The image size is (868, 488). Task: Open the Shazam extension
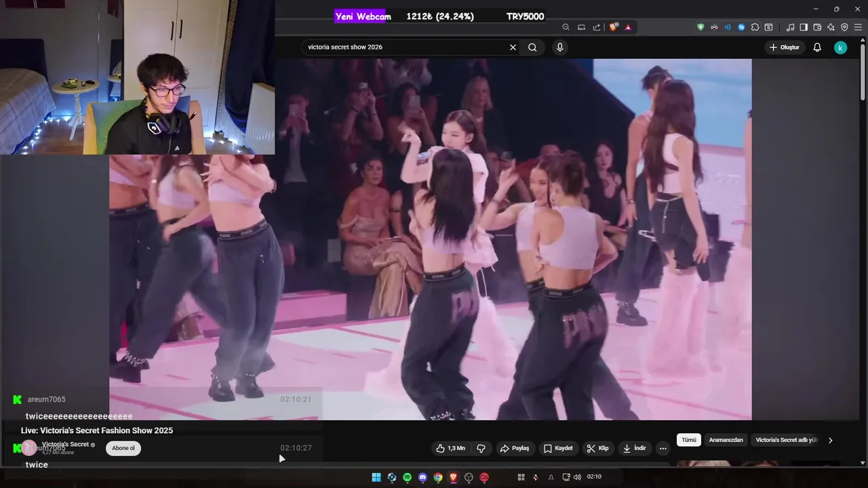tap(741, 27)
